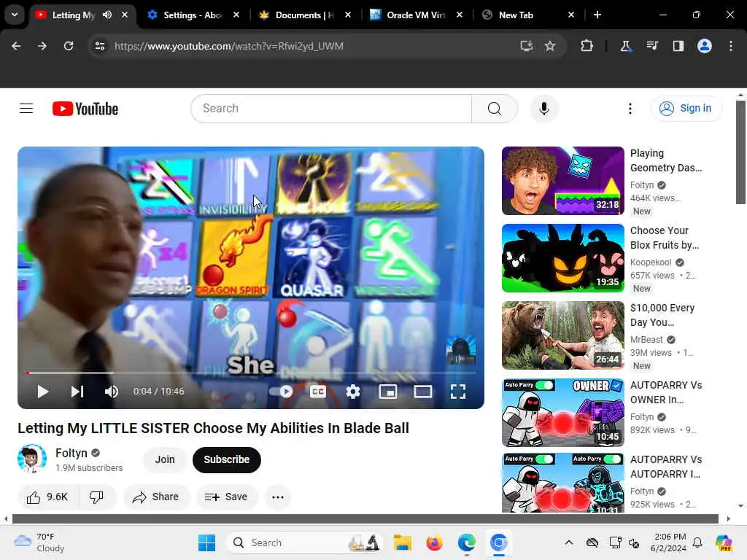The height and width of the screenshot is (560, 747).
Task: Bookmark this page star
Action: tap(550, 46)
